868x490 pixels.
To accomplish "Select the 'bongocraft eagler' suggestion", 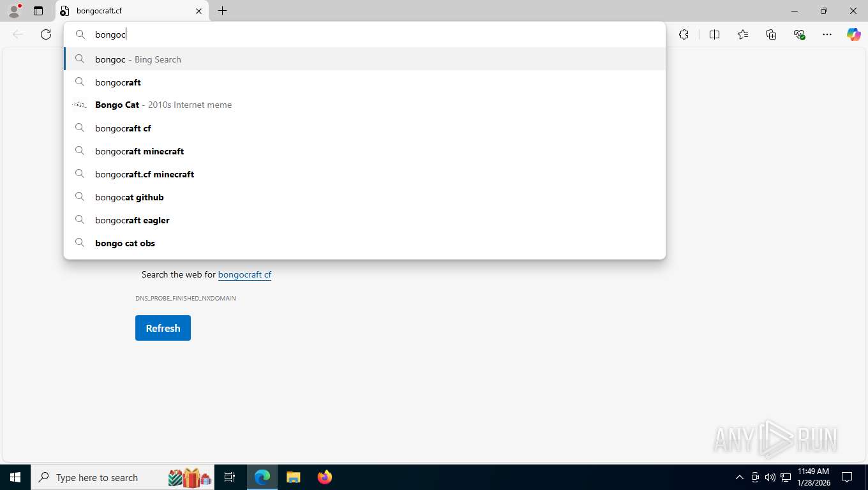I will pyautogui.click(x=364, y=220).
